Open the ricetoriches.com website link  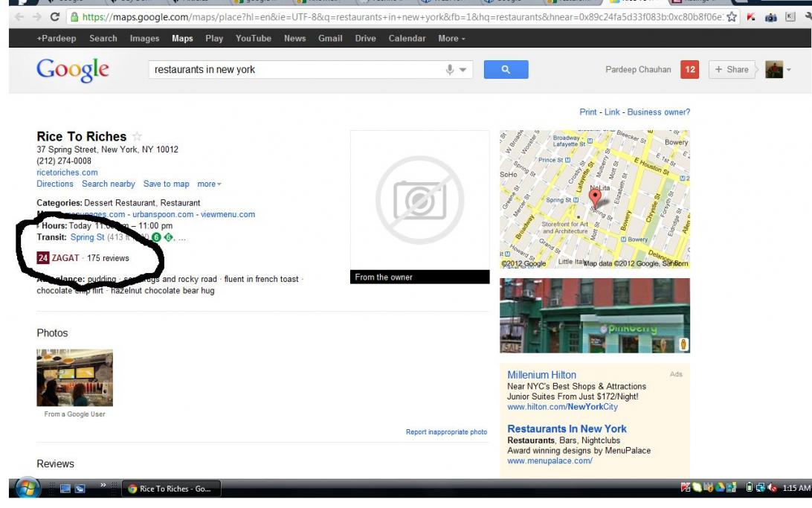click(x=67, y=173)
